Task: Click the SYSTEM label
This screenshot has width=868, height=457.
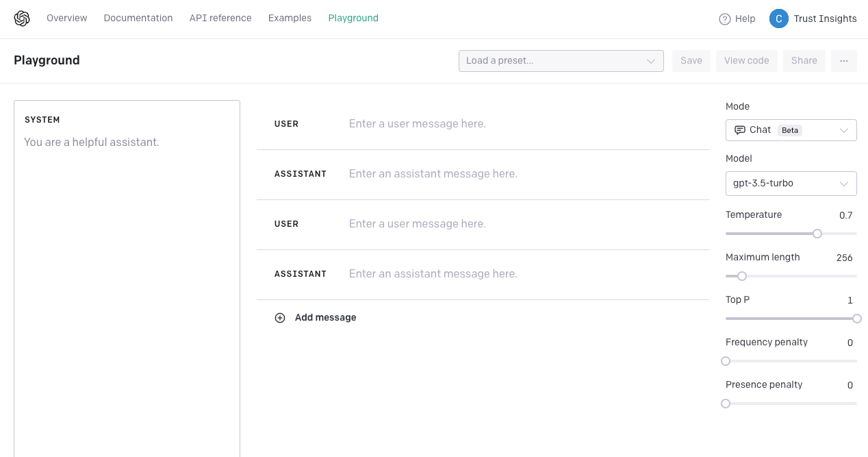Action: click(42, 120)
